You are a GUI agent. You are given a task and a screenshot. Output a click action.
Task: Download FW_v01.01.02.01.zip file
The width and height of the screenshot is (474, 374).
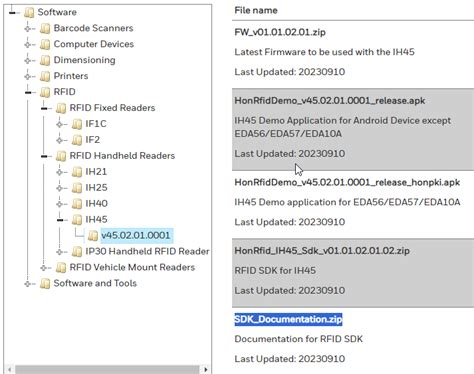(280, 32)
